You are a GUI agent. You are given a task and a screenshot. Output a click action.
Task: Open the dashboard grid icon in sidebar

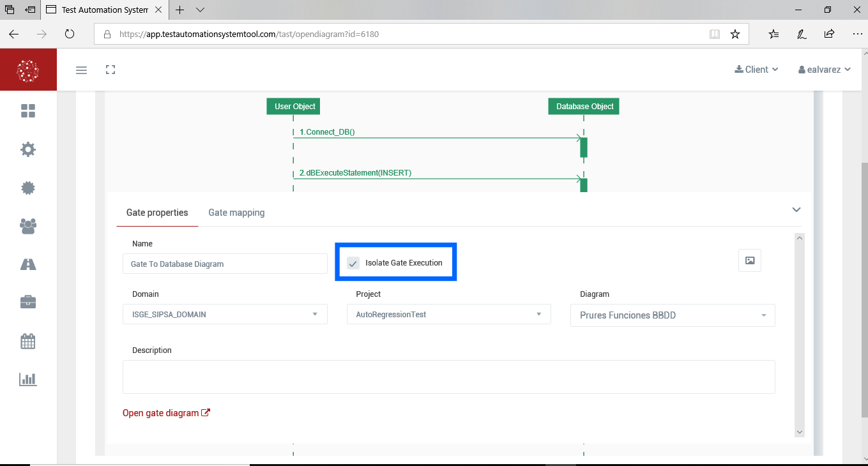[28, 111]
